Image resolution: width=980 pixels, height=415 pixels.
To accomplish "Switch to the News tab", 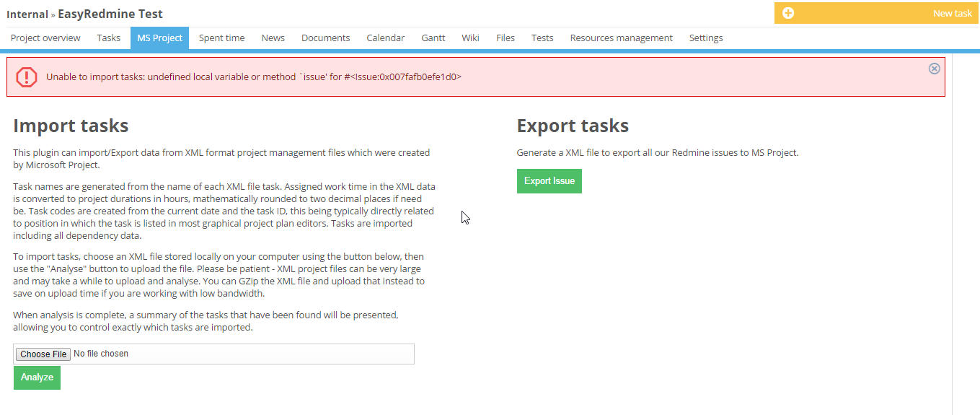I will 273,38.
